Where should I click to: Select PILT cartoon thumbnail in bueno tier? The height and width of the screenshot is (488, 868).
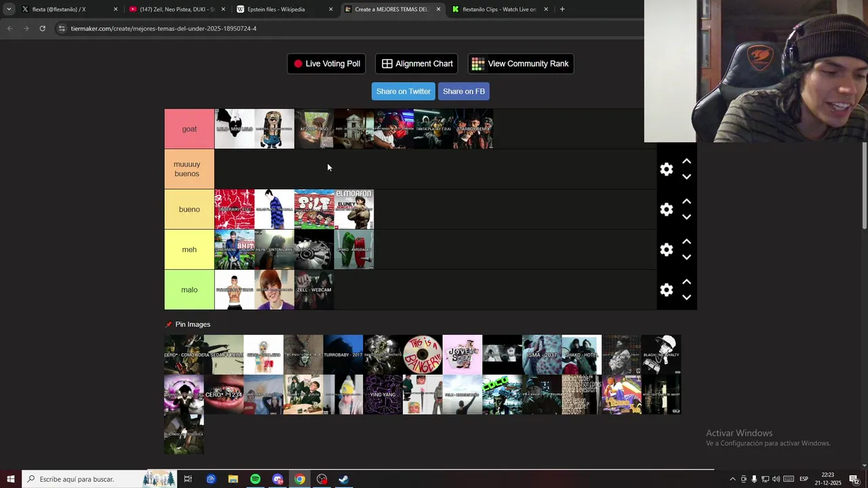point(314,209)
